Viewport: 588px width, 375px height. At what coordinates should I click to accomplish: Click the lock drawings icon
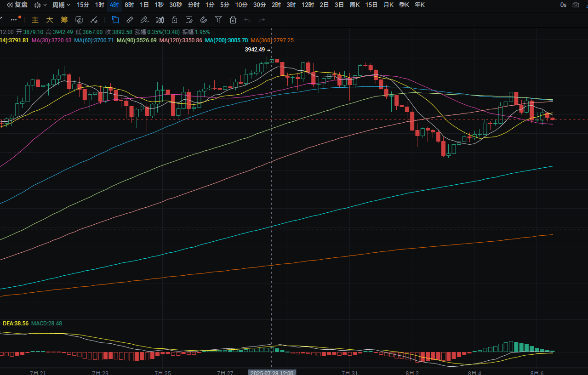click(x=174, y=20)
